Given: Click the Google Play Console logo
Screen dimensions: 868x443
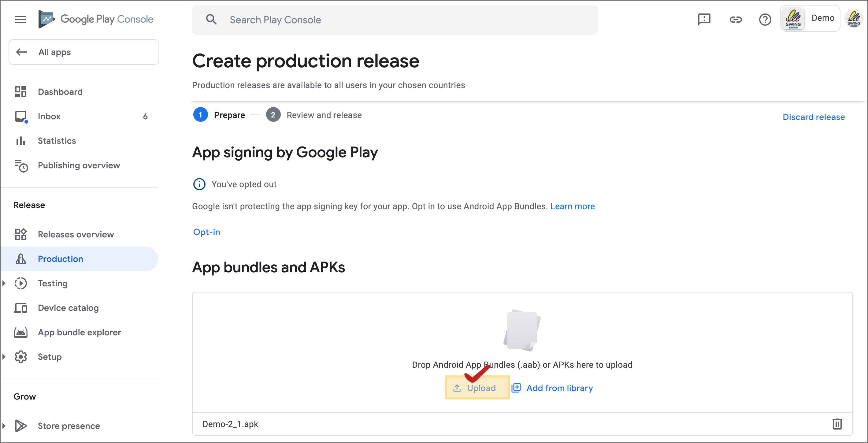Looking at the screenshot, I should 96,19.
